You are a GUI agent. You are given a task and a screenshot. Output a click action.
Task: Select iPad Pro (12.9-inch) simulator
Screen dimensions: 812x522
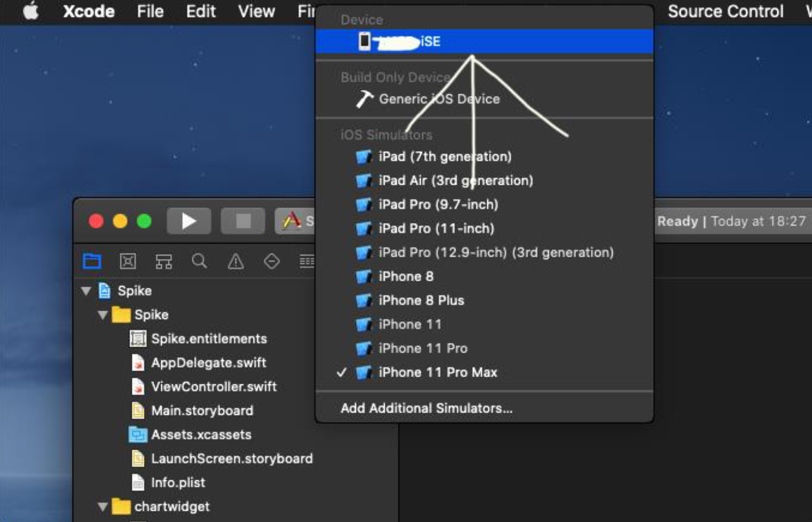484,252
